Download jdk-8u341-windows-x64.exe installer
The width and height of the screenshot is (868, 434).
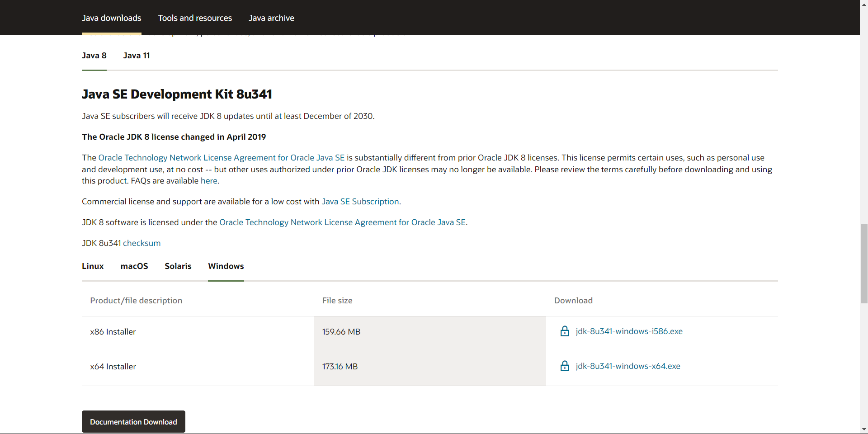pyautogui.click(x=627, y=366)
